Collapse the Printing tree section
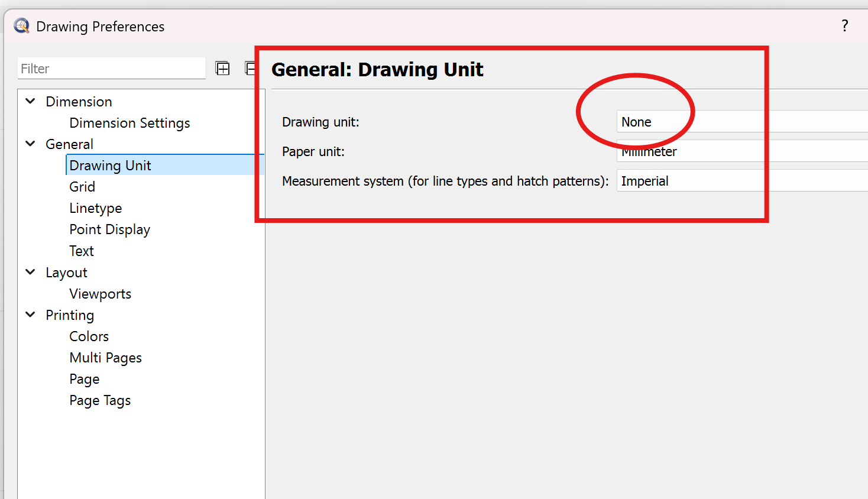The width and height of the screenshot is (868, 499). click(x=31, y=315)
